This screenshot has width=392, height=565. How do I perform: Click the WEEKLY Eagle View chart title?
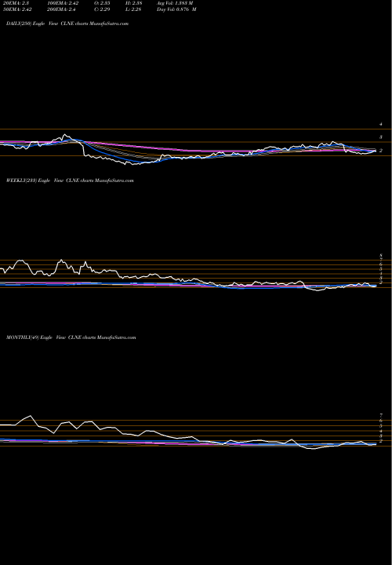coord(70,180)
